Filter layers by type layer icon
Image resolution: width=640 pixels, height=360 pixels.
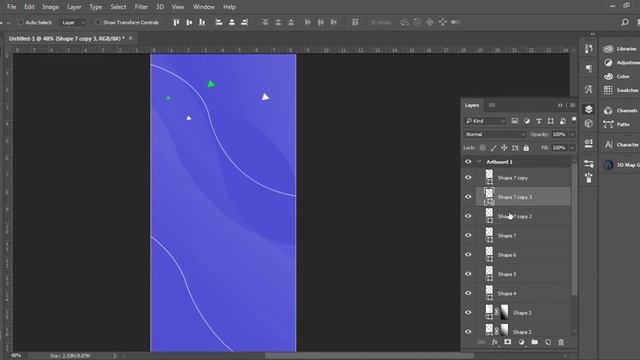[x=539, y=121]
